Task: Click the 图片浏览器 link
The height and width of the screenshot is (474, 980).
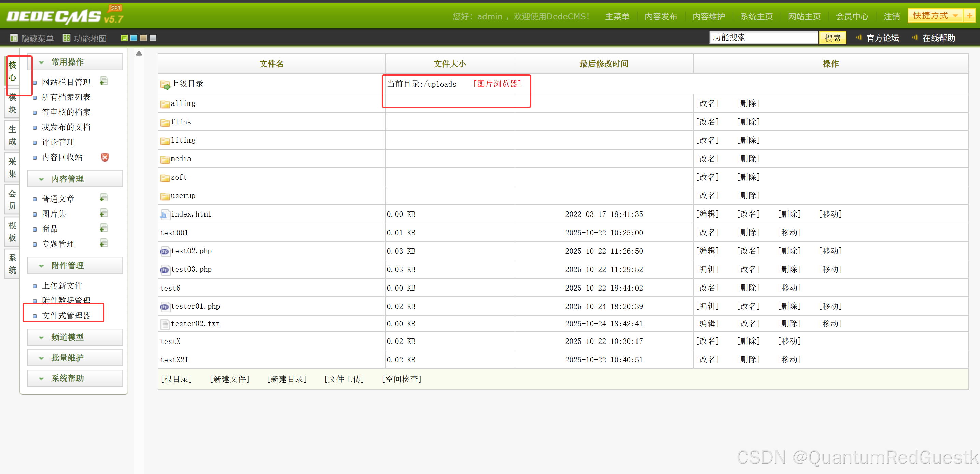Action: [497, 84]
